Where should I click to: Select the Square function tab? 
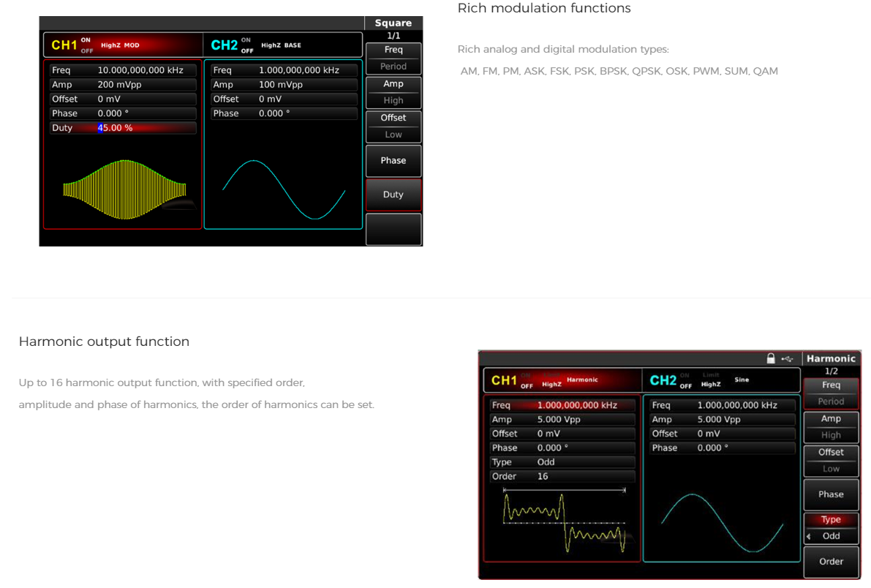pyautogui.click(x=393, y=23)
